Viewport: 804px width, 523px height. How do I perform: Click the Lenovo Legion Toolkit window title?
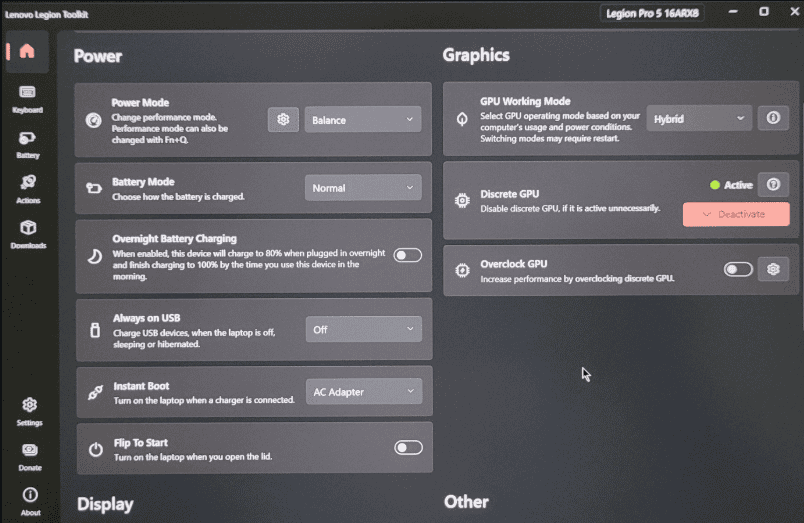(x=47, y=14)
